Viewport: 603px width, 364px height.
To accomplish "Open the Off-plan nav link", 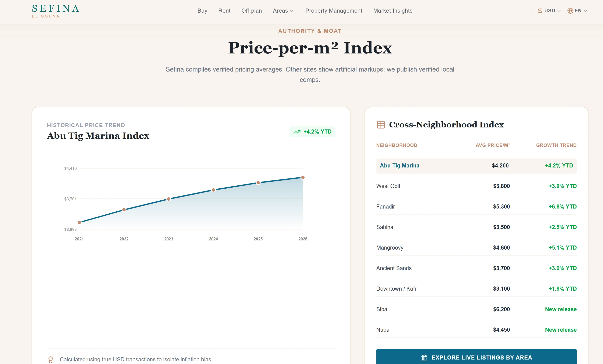I will tap(251, 11).
